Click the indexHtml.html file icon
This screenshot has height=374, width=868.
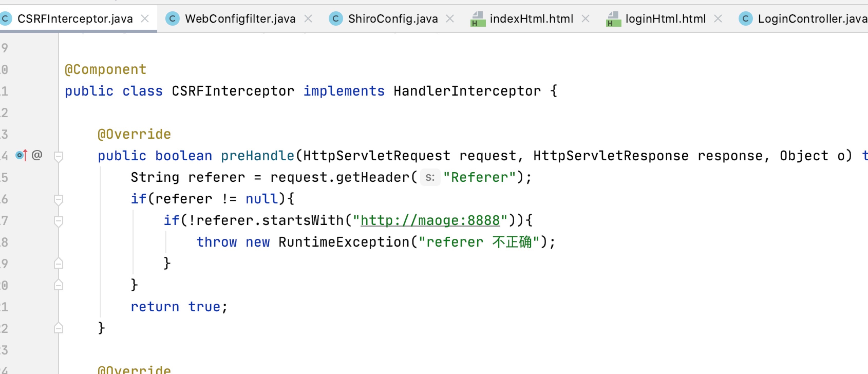click(478, 19)
